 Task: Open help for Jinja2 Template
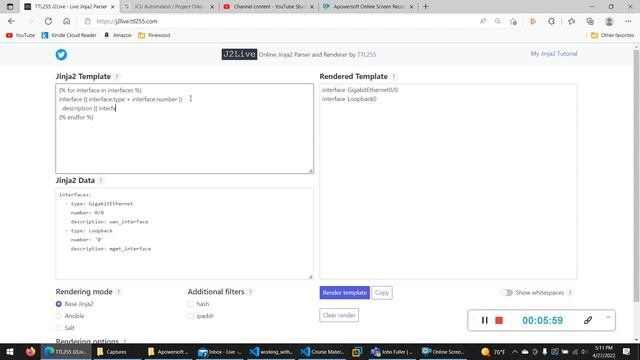(x=117, y=77)
